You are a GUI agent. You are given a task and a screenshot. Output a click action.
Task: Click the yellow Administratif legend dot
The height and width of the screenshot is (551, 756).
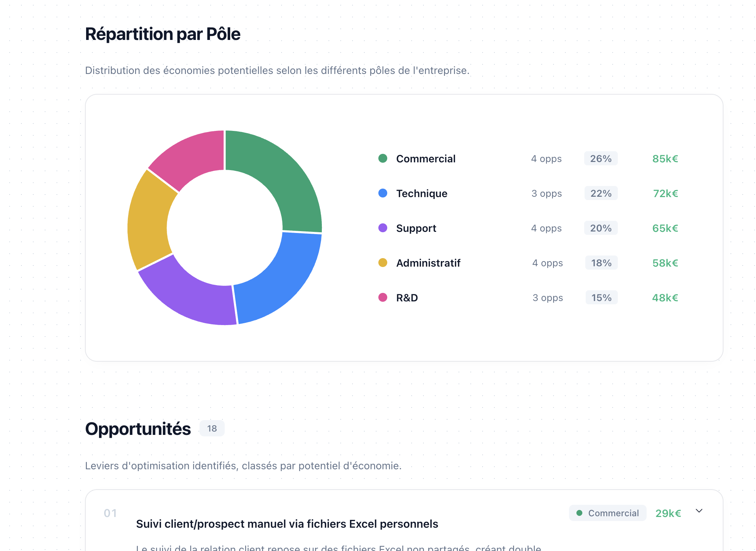click(382, 263)
